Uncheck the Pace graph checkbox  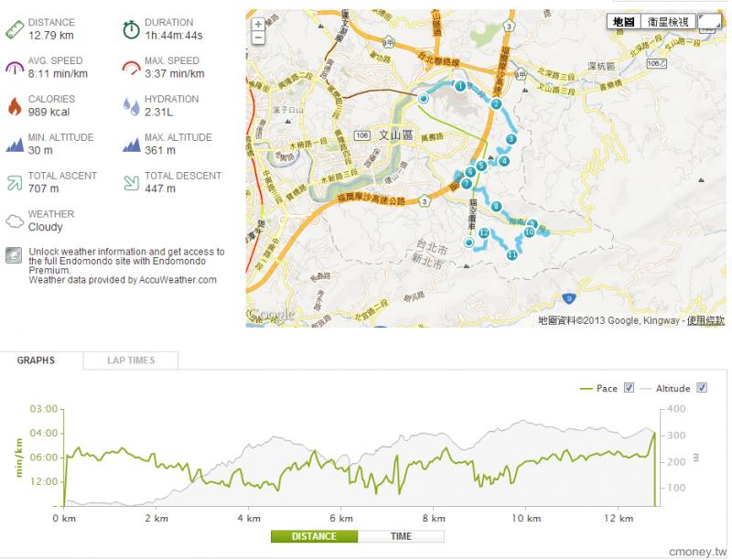(x=629, y=388)
